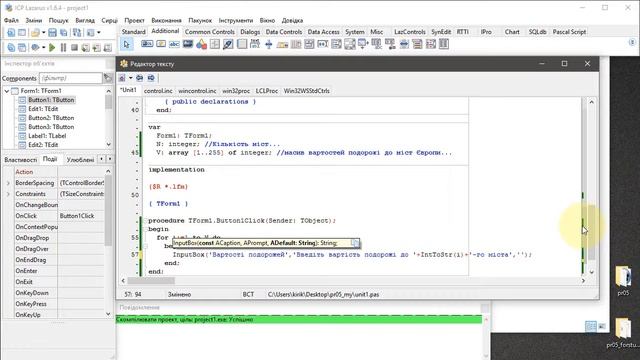Click the green compile success message line

299,320
